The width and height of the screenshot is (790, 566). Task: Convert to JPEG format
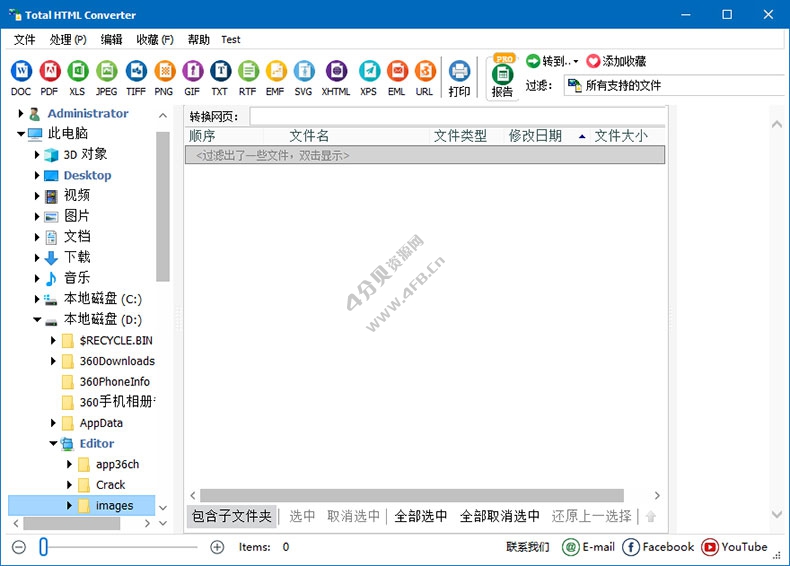pos(106,78)
